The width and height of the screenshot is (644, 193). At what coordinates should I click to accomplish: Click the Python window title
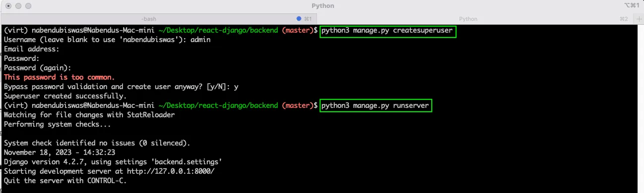[x=322, y=6]
